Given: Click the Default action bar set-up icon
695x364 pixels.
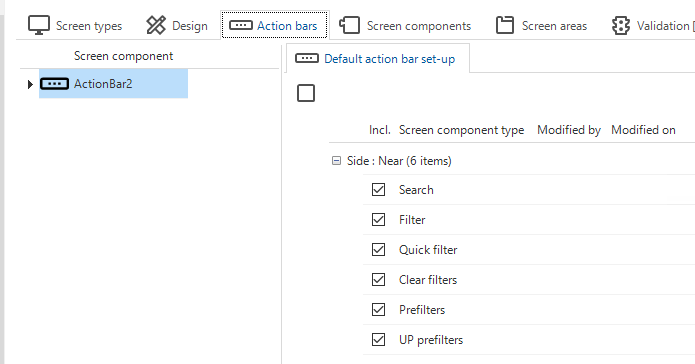Looking at the screenshot, I should click(x=307, y=59).
